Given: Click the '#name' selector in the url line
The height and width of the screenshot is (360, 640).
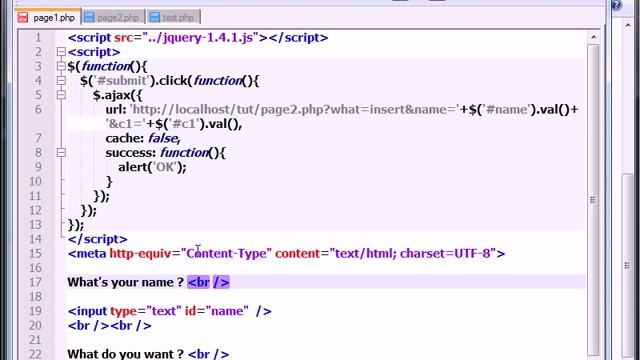Looking at the screenshot, I should pos(507,109).
